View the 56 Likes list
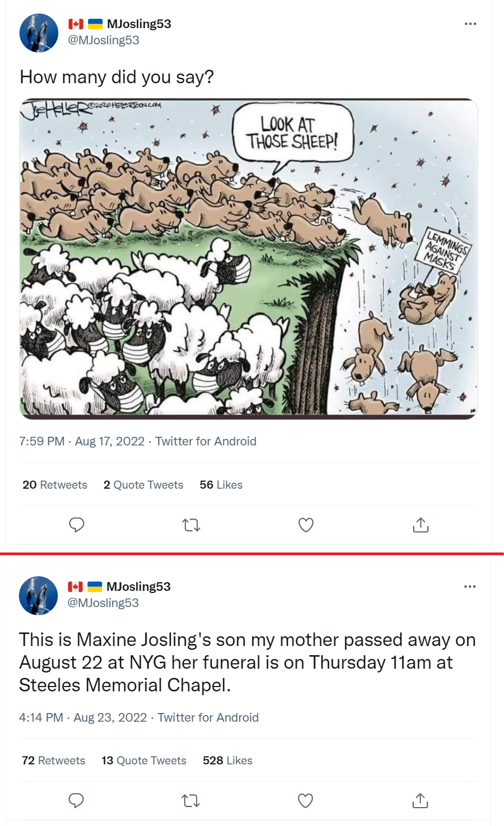 click(221, 485)
